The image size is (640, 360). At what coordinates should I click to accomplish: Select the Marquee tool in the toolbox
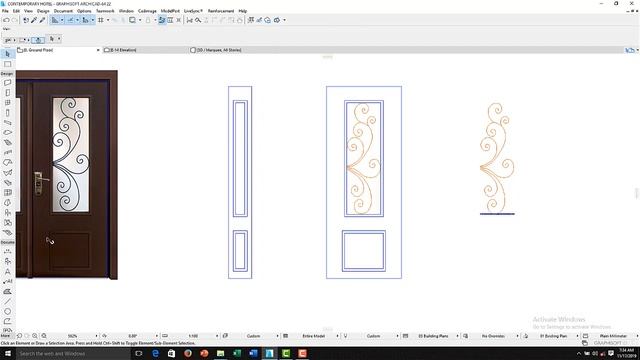tap(7, 64)
